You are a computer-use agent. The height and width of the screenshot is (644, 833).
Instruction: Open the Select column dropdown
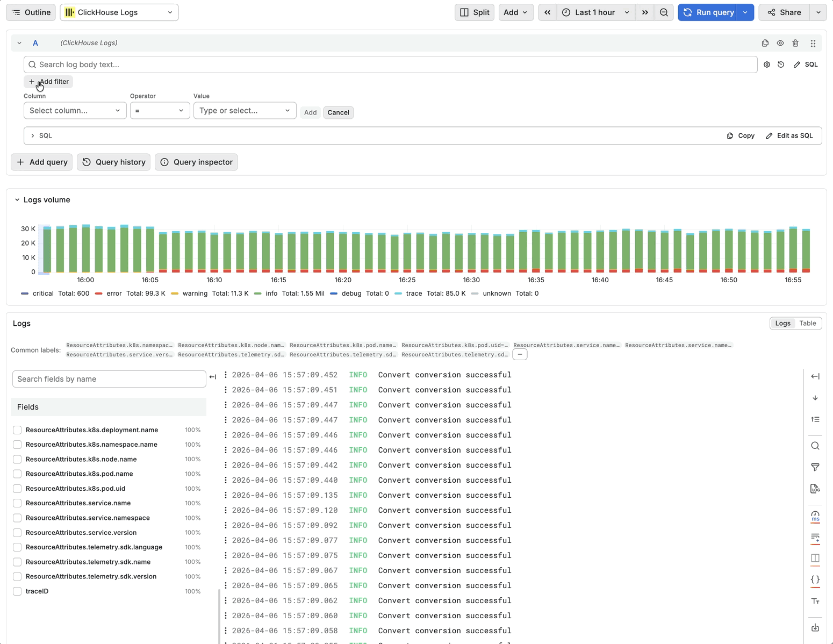point(75,111)
